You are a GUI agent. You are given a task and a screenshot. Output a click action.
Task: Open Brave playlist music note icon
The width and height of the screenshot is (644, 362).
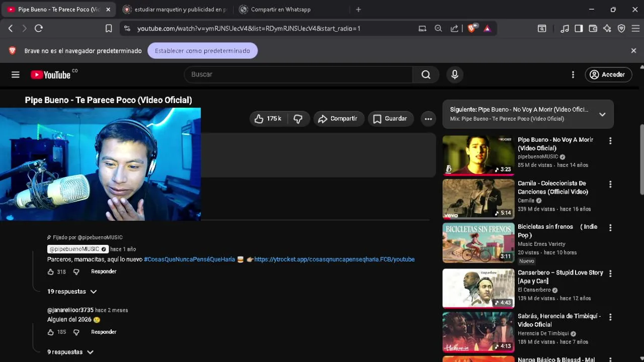565,29
